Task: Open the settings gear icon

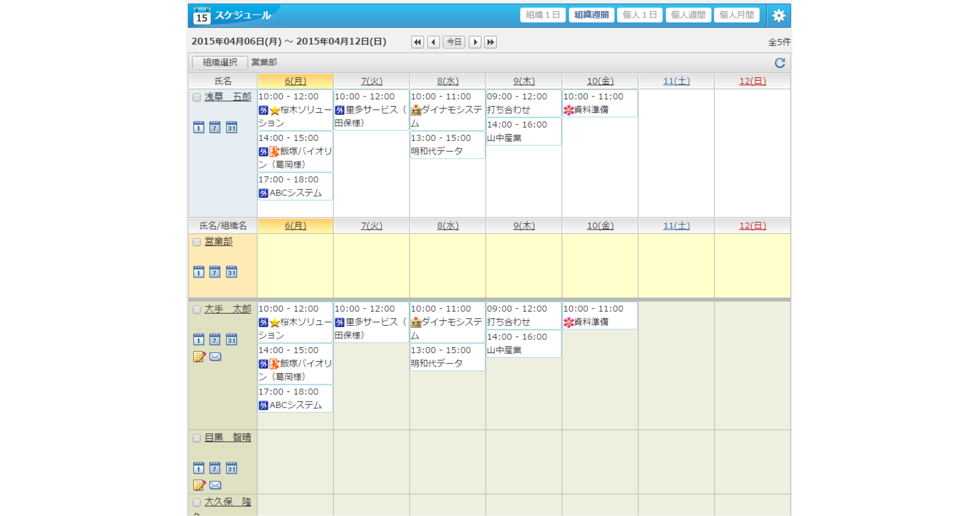Action: click(778, 15)
